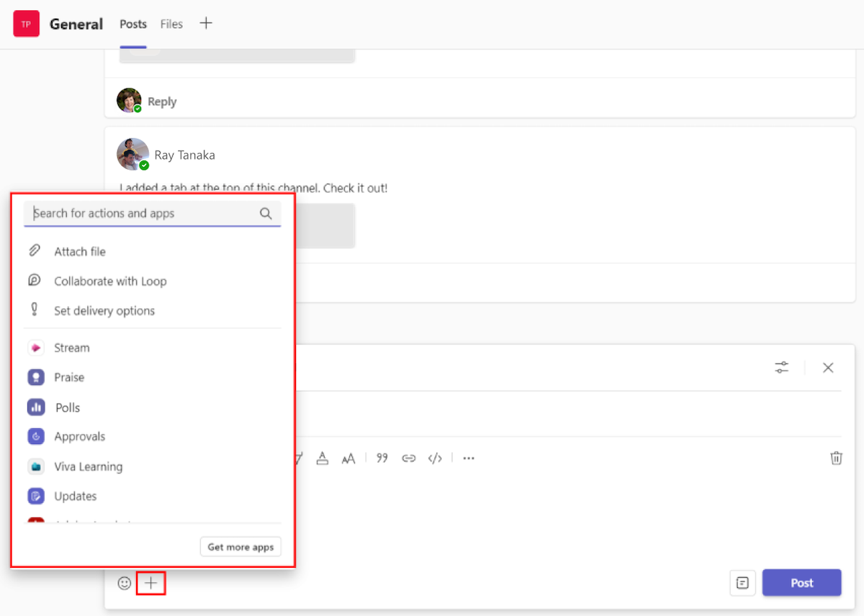Viewport: 864px width, 616px height.
Task: Expand more formatting options with the ellipsis
Action: point(468,458)
